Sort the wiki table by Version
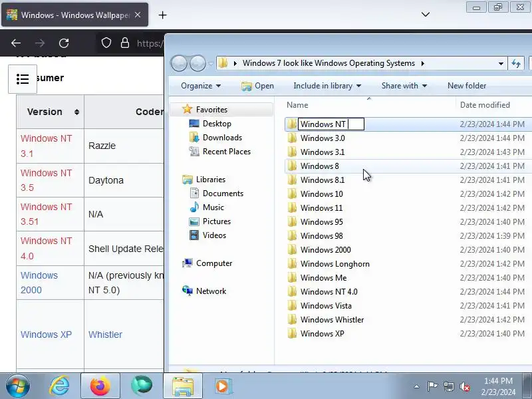Screen dimensions: 532x399 coord(76,112)
